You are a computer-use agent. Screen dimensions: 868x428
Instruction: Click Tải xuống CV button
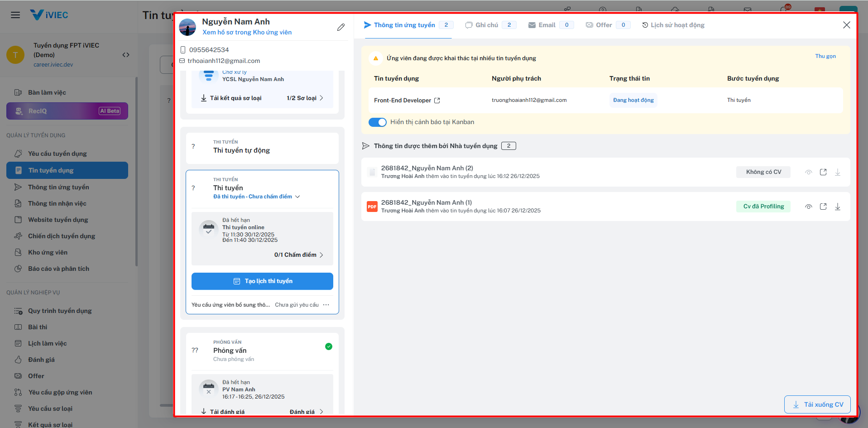(x=817, y=404)
